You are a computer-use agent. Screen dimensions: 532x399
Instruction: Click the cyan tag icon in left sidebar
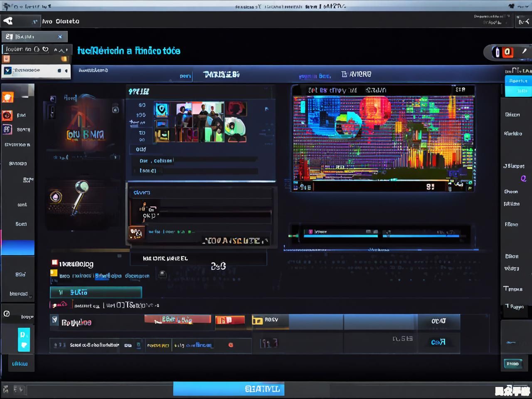click(x=24, y=340)
